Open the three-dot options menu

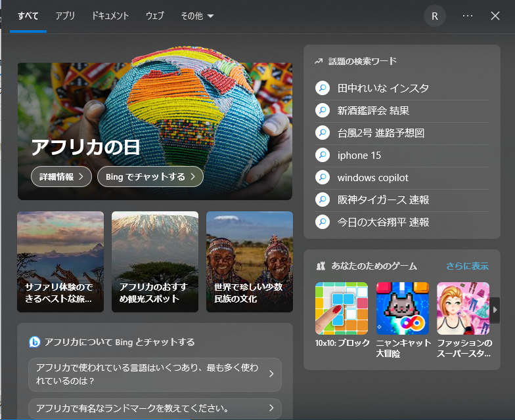click(468, 16)
